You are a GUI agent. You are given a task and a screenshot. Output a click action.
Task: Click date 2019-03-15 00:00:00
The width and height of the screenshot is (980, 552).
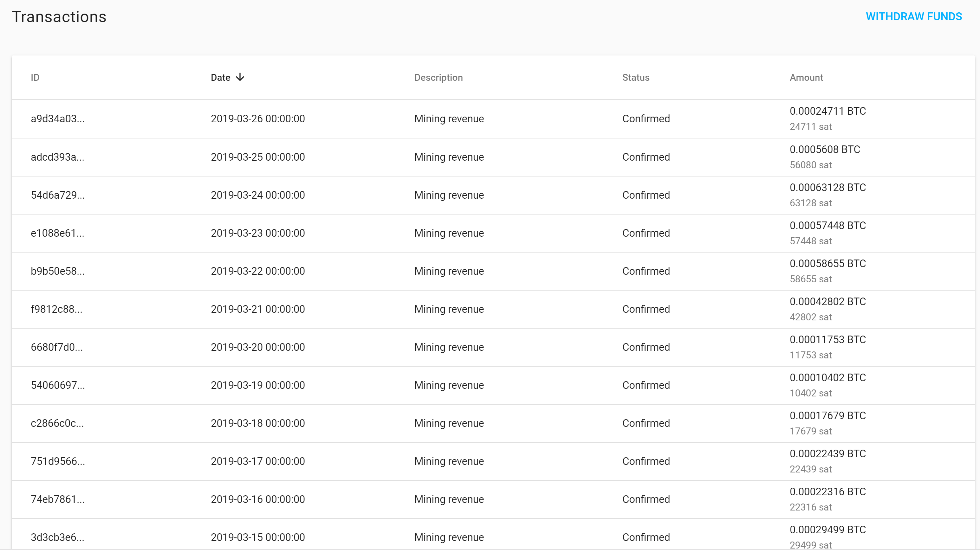[257, 537]
